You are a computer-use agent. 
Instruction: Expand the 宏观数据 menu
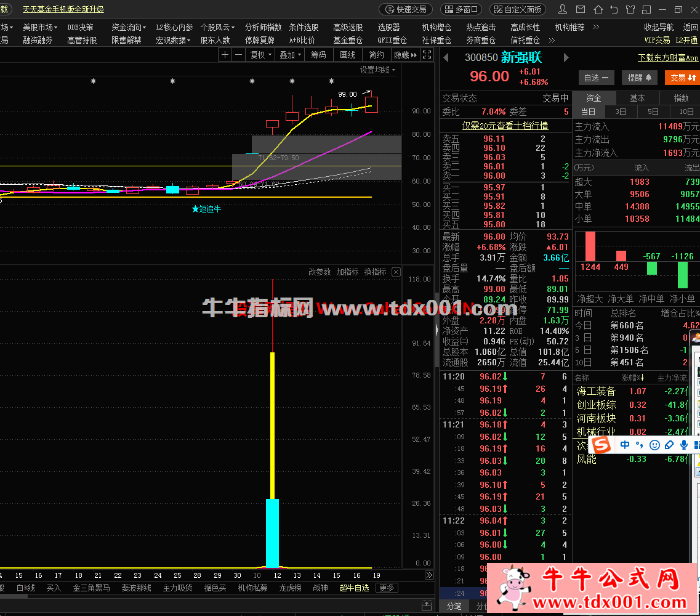coord(173,40)
